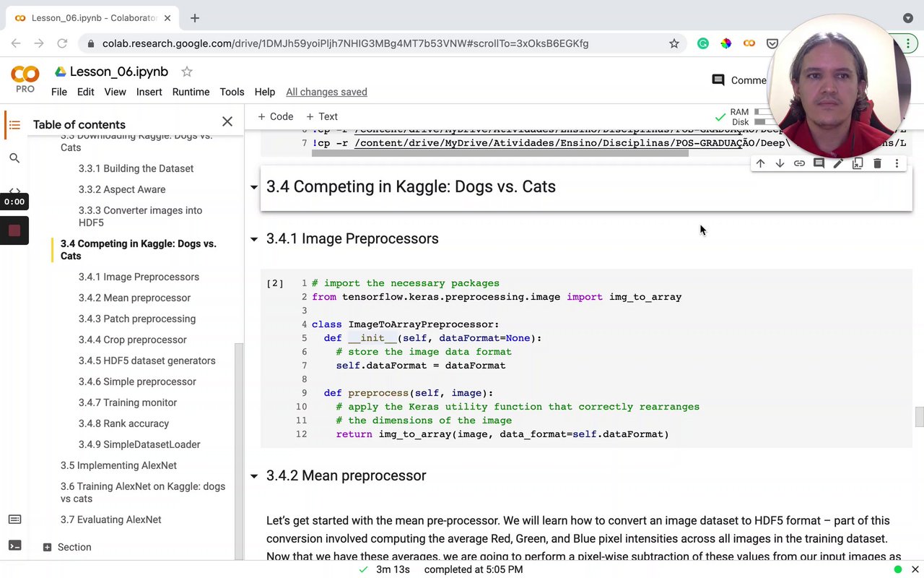Open the Pocket extension icon
Image resolution: width=924 pixels, height=578 pixels.
pyautogui.click(x=772, y=43)
